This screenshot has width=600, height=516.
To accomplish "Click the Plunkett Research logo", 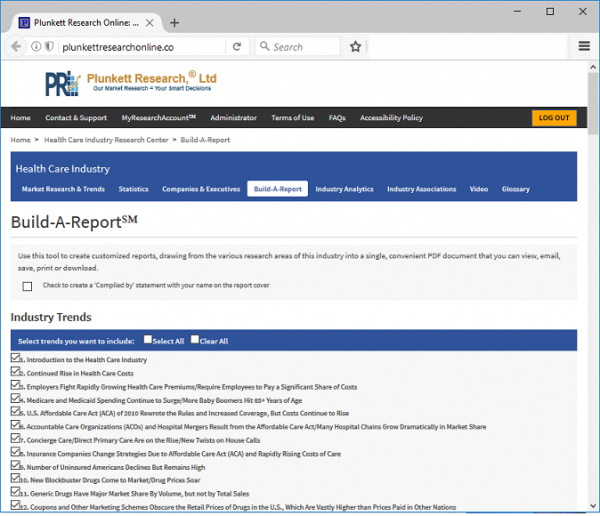I will click(x=131, y=83).
